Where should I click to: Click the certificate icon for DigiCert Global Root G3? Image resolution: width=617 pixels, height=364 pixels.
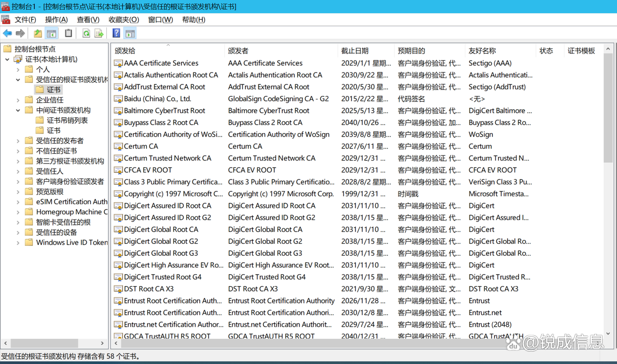click(118, 253)
